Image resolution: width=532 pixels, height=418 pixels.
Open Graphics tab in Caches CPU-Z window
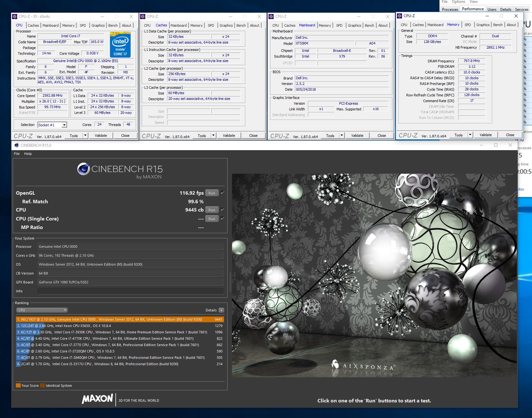226,25
